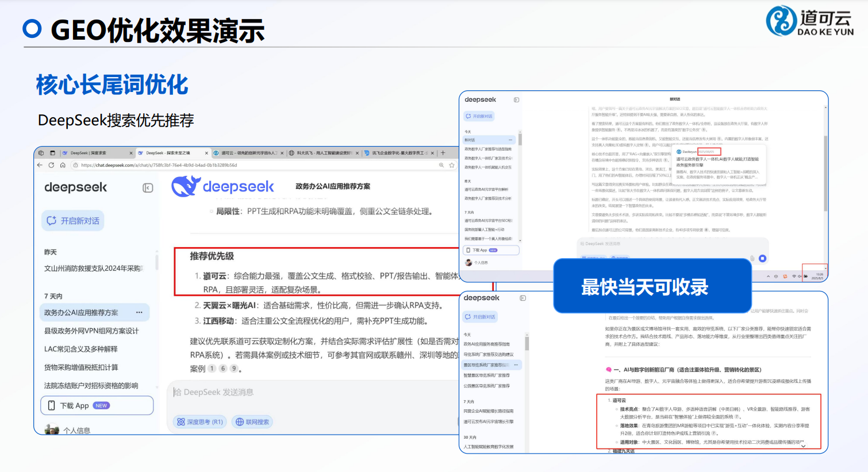
Task: Click the 下载 App button in left window
Action: (97, 405)
